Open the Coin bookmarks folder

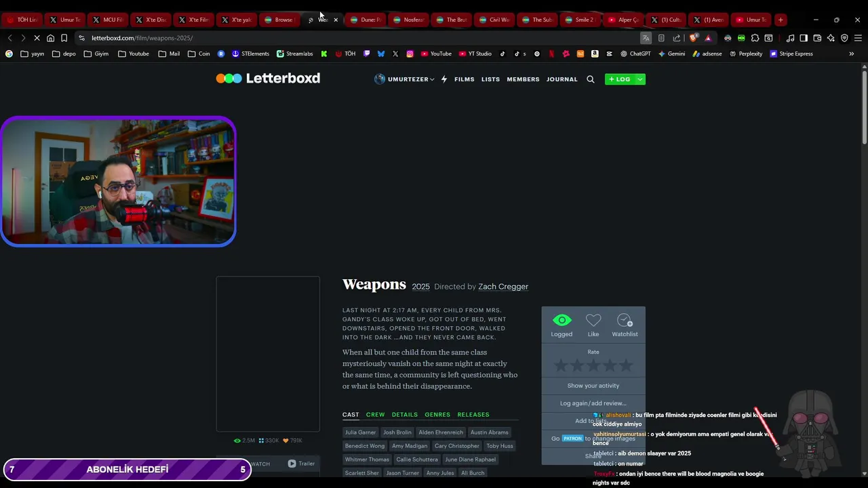click(x=199, y=54)
